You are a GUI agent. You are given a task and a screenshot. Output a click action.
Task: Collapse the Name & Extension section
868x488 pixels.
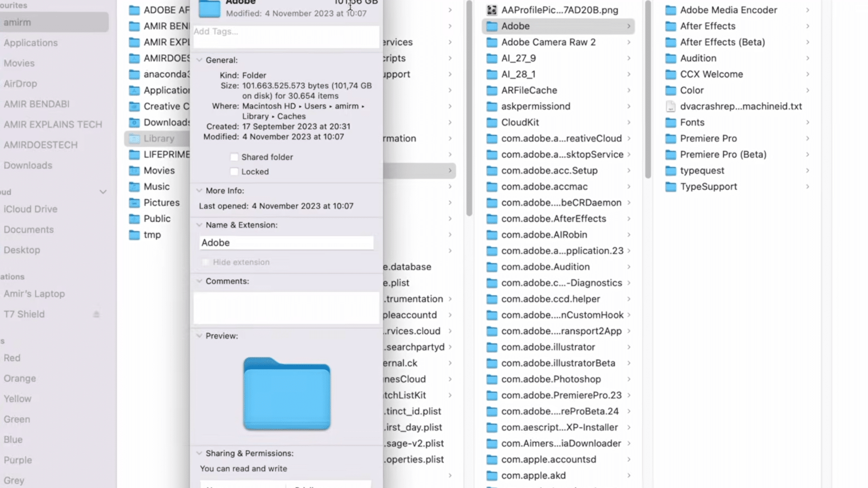coord(199,225)
